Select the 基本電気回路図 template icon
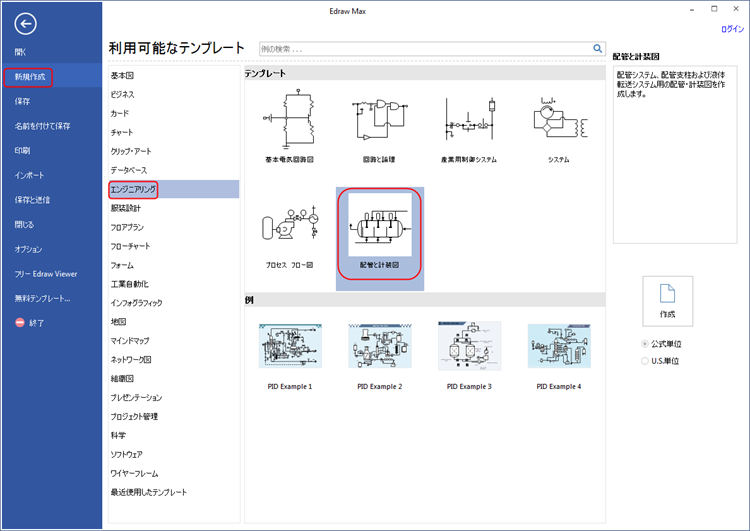The width and height of the screenshot is (750, 531). (x=289, y=121)
